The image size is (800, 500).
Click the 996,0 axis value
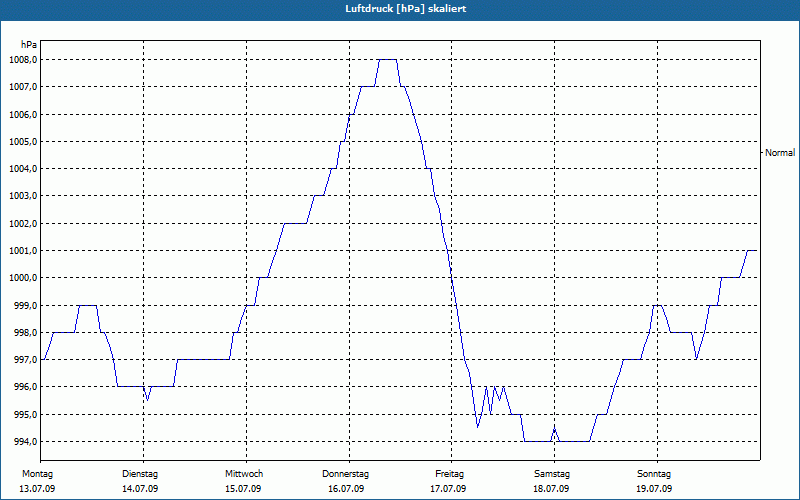[x=26, y=387]
